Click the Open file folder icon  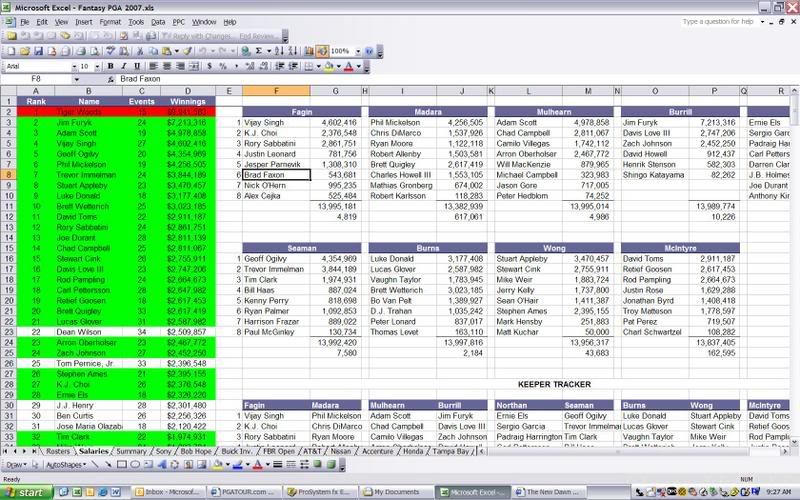click(24, 51)
